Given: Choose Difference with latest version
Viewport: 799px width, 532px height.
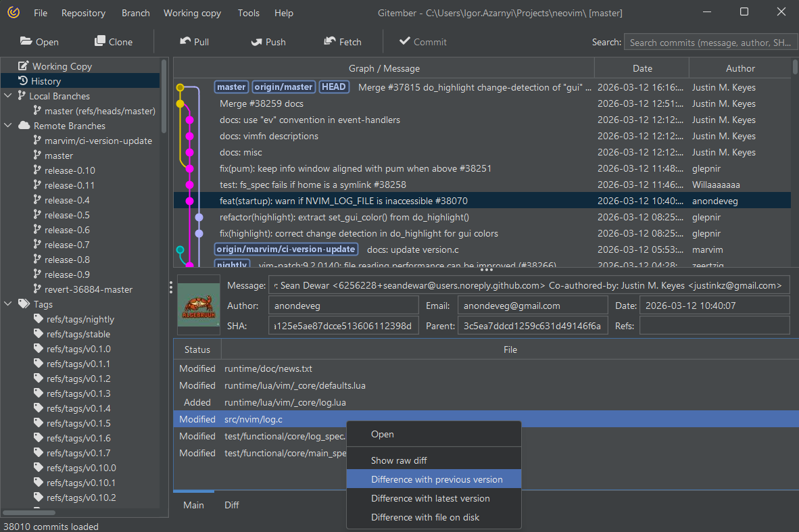Looking at the screenshot, I should [430, 498].
